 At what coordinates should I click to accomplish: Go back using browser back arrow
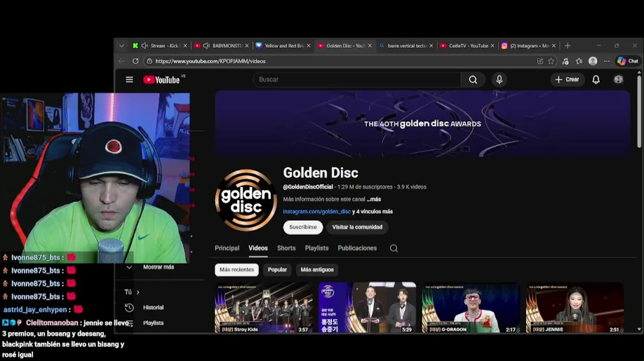pyautogui.click(x=121, y=61)
